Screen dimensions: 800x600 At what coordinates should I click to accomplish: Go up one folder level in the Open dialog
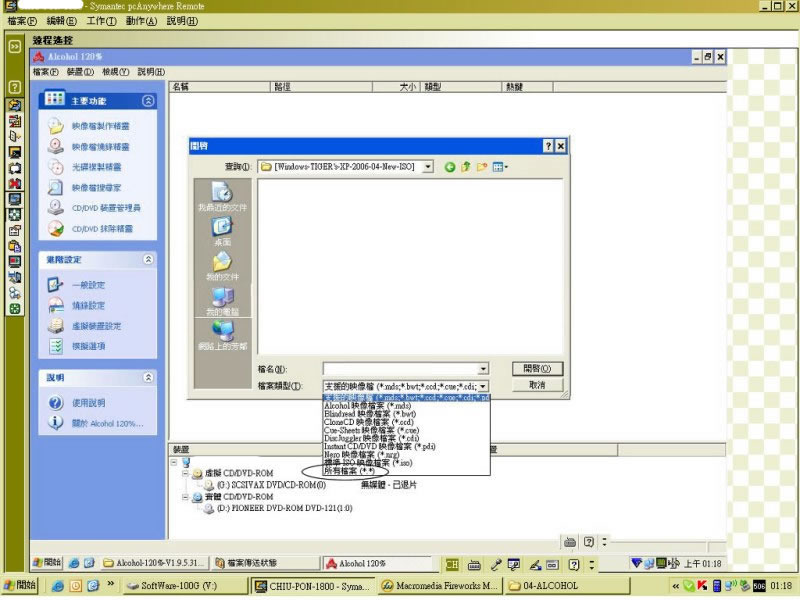click(465, 167)
